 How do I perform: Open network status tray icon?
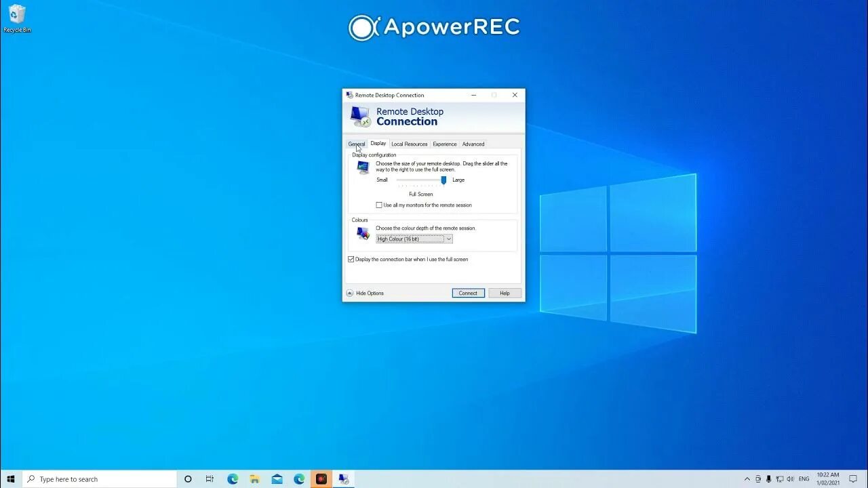tap(780, 479)
